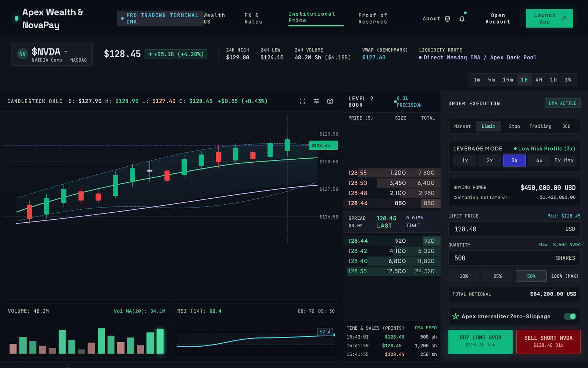
Task: Open the 0.01 Precision selector
Action: point(409,102)
